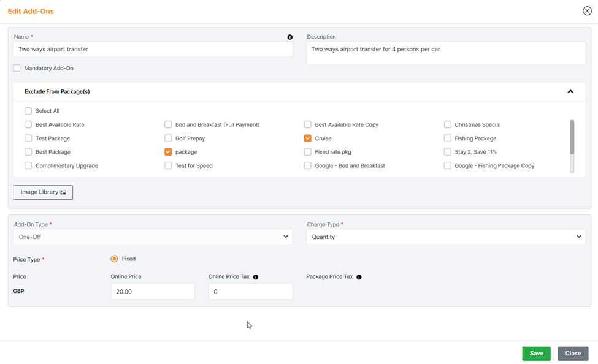Open the Image Library
This screenshot has width=598, height=364.
(43, 192)
